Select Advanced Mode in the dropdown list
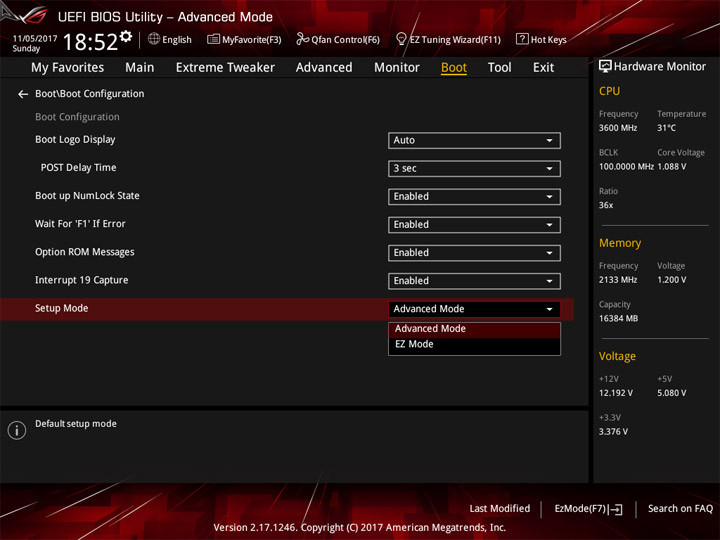Screen dimensions: 720x540 pyautogui.click(x=474, y=329)
